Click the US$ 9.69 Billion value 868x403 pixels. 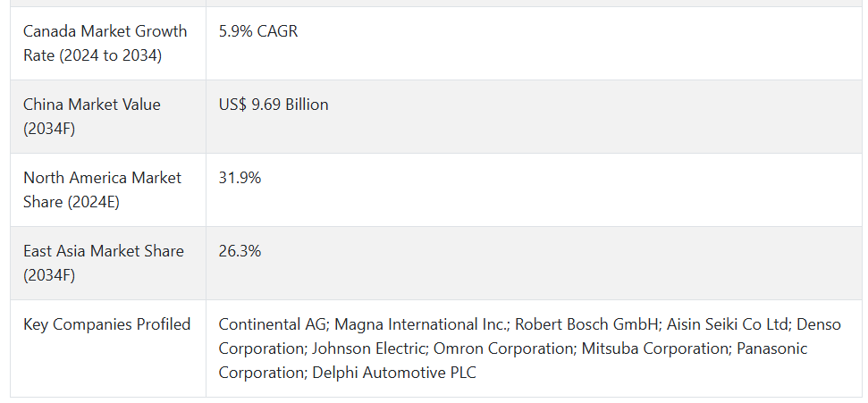(274, 105)
